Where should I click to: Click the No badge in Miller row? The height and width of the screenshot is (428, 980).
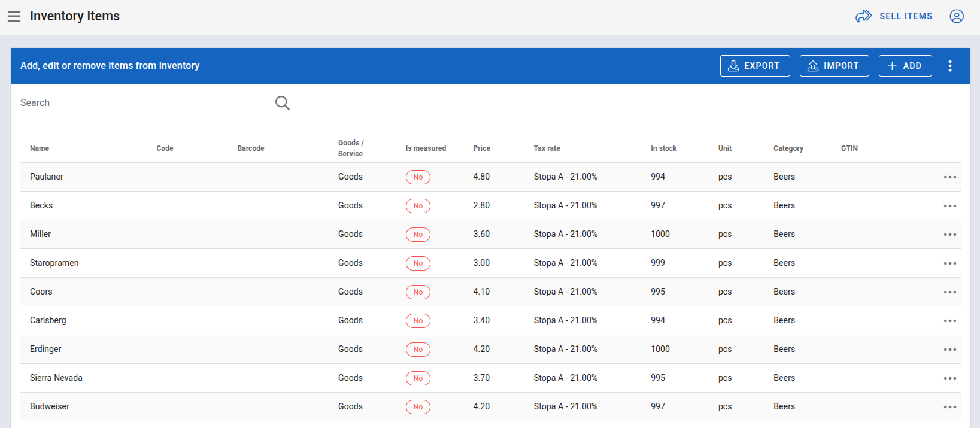click(x=418, y=235)
